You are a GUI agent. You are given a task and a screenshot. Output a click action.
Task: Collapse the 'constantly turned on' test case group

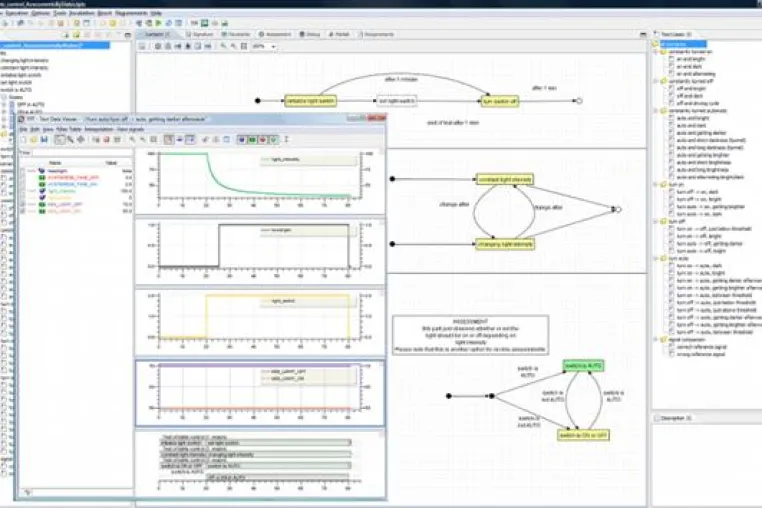(656, 52)
